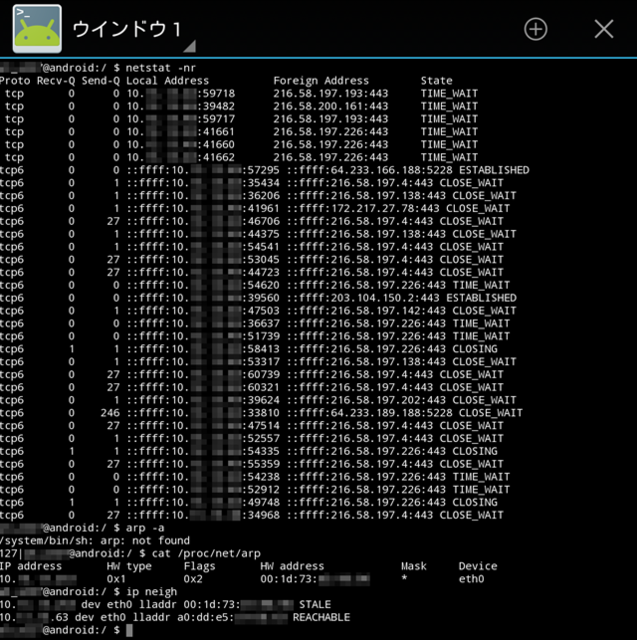Click local port :53045
The image size is (637, 640).
coord(261,260)
